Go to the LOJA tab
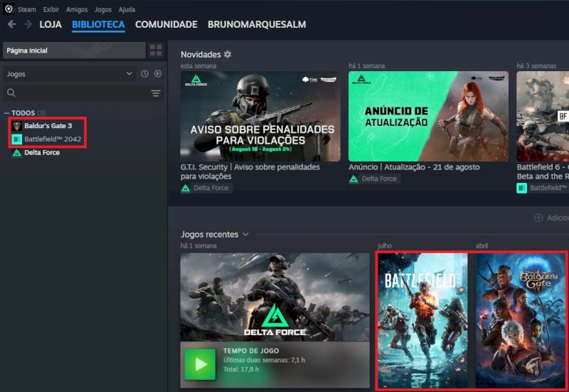The height and width of the screenshot is (392, 569). click(50, 24)
